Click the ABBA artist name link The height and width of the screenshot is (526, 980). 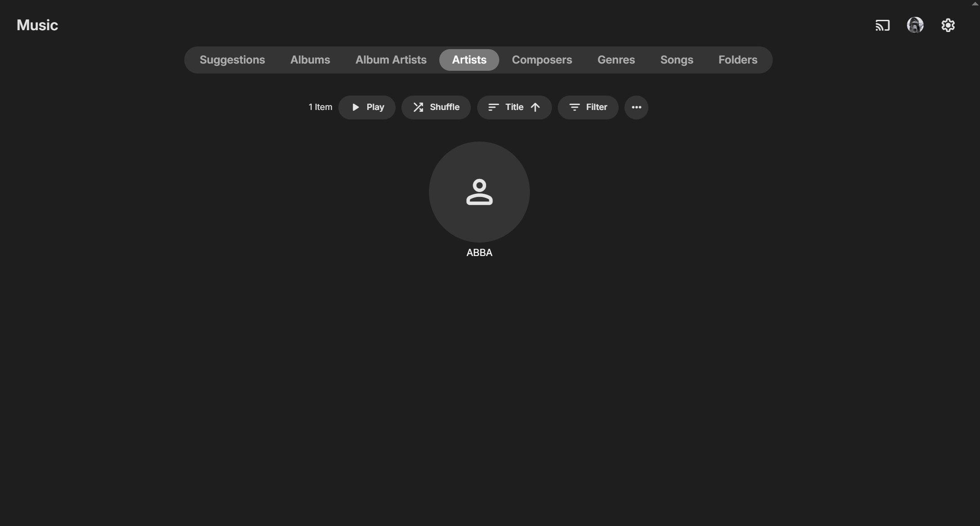[x=479, y=253]
